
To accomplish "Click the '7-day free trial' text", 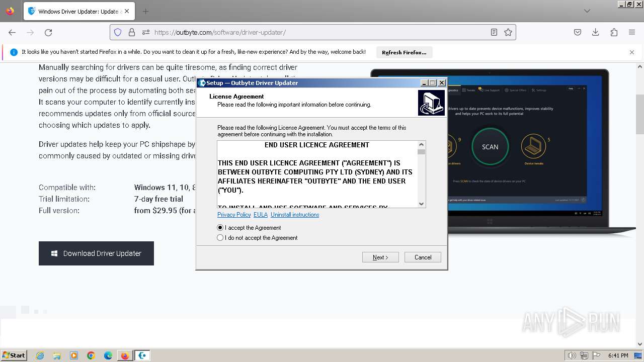I will [x=158, y=199].
